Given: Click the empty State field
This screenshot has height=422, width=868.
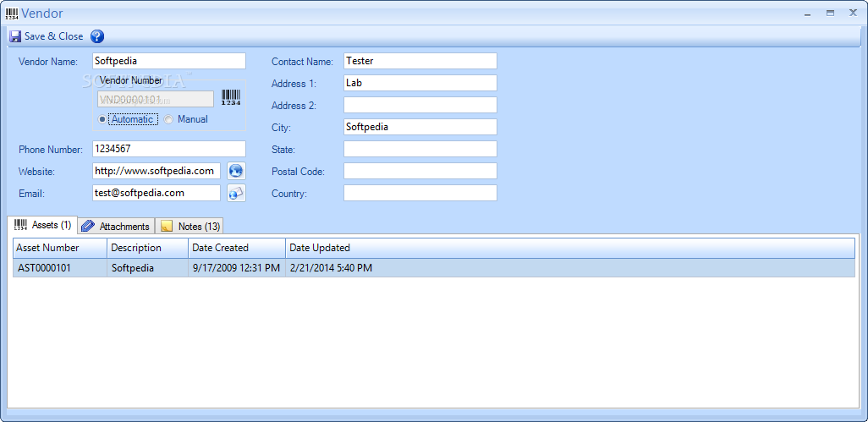Looking at the screenshot, I should click(x=420, y=149).
